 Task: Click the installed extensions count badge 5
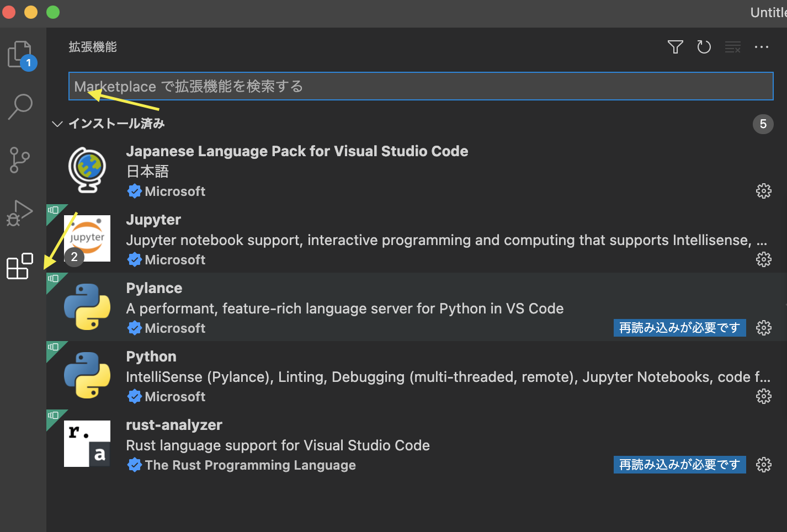(763, 124)
